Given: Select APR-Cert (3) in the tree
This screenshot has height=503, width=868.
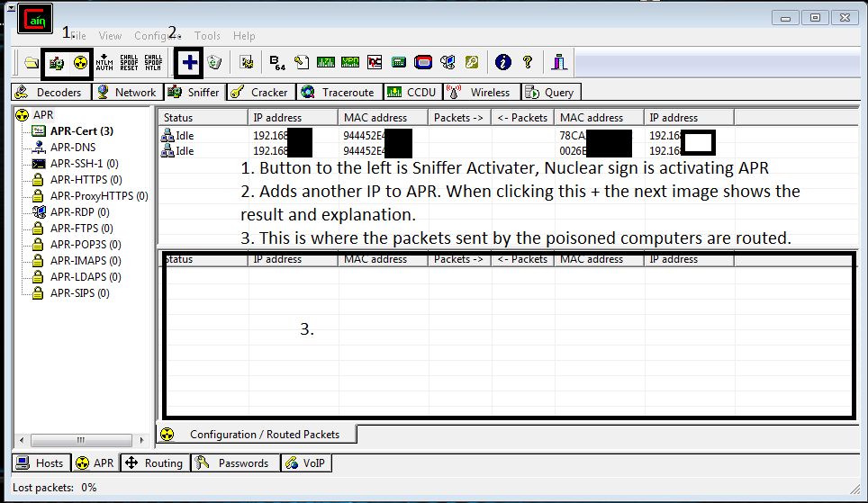Looking at the screenshot, I should click(x=81, y=131).
